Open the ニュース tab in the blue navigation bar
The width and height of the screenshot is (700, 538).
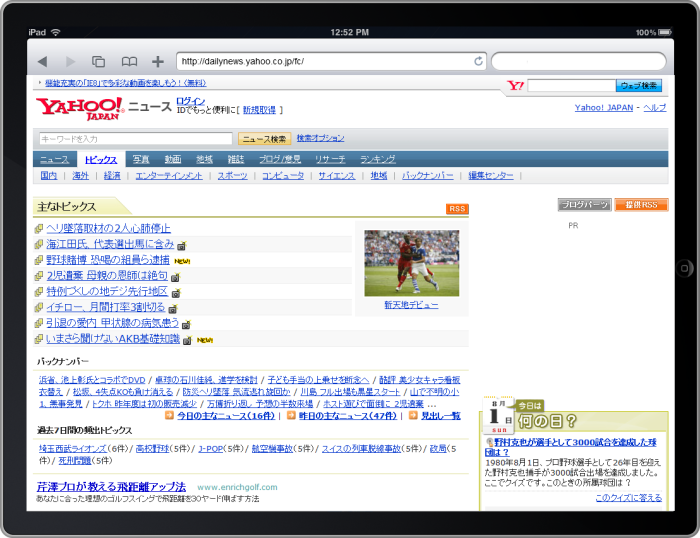point(54,159)
